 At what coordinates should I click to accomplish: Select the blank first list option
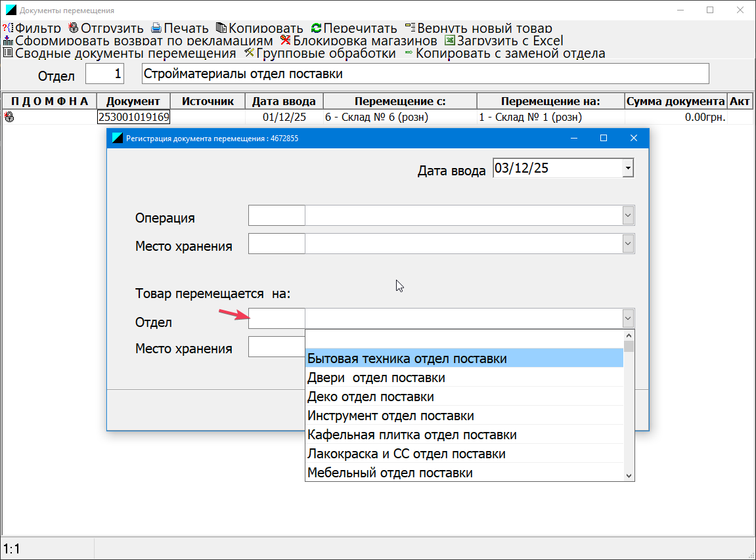click(464, 339)
